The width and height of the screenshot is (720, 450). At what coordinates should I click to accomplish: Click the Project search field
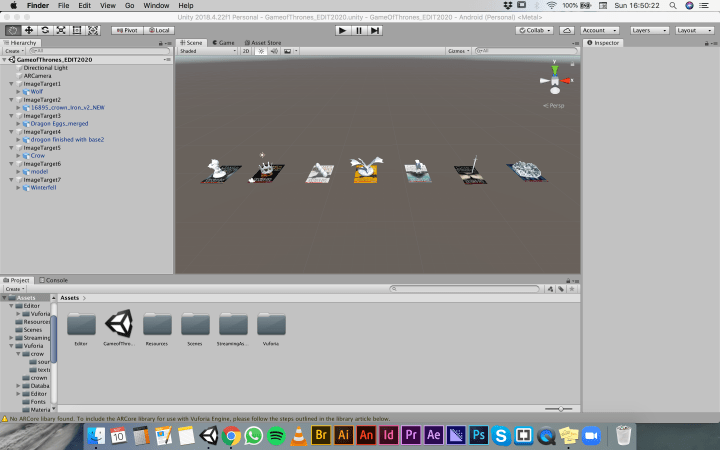tap(464, 289)
